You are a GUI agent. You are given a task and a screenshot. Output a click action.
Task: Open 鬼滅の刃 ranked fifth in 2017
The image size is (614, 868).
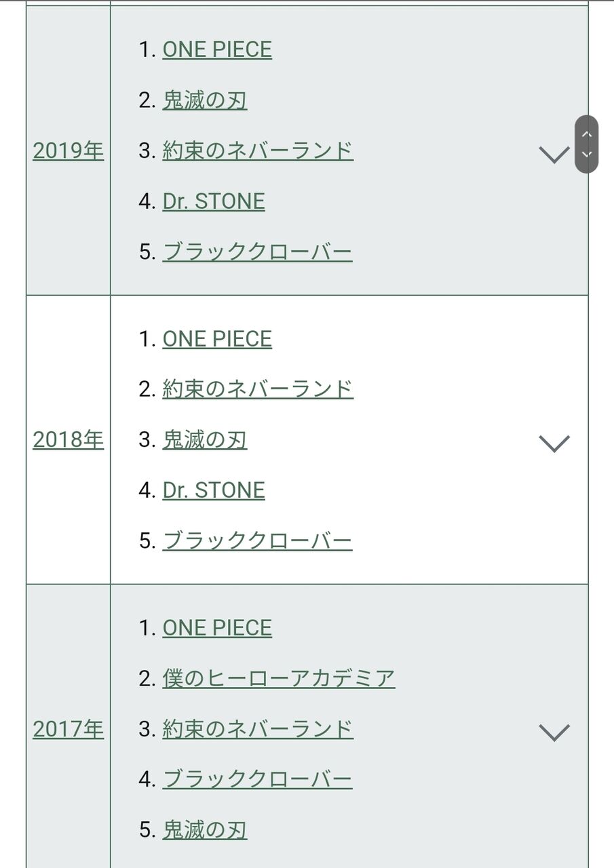coord(205,830)
